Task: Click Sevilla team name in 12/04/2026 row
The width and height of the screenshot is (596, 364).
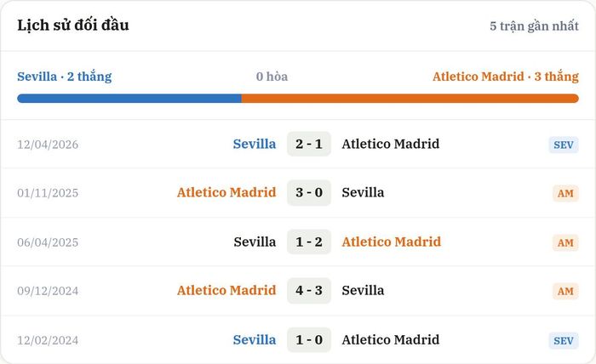Action: click(255, 144)
